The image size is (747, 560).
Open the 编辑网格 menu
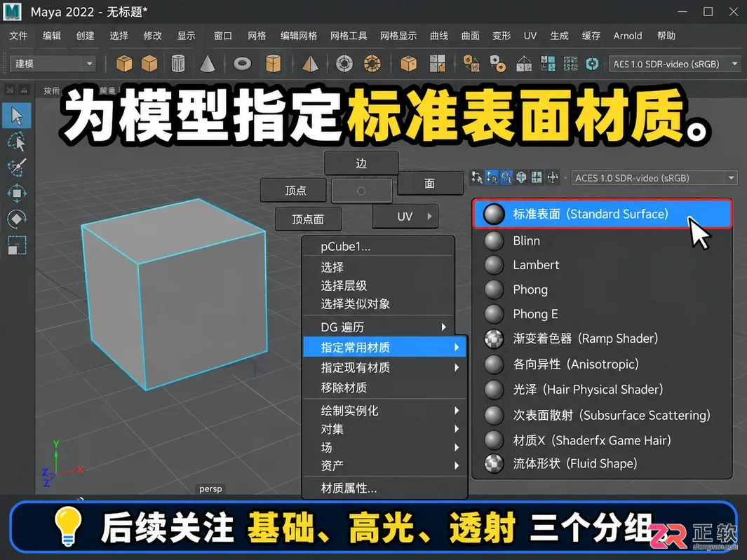(299, 36)
